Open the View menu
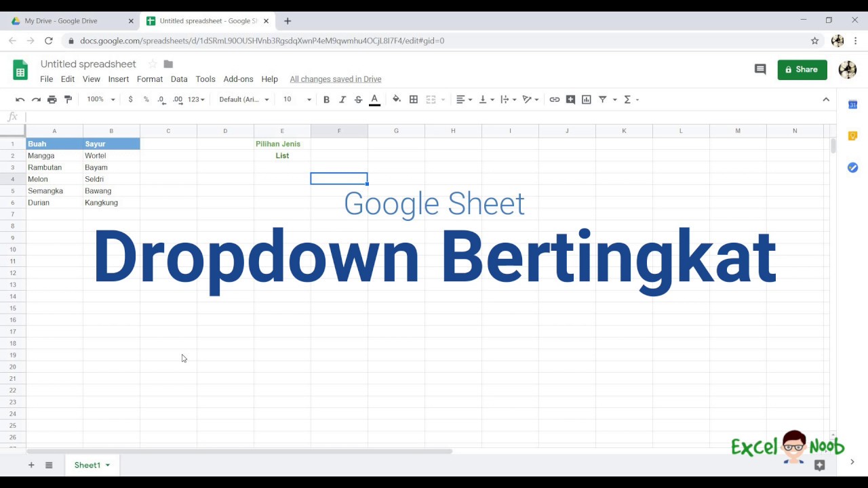 [92, 79]
